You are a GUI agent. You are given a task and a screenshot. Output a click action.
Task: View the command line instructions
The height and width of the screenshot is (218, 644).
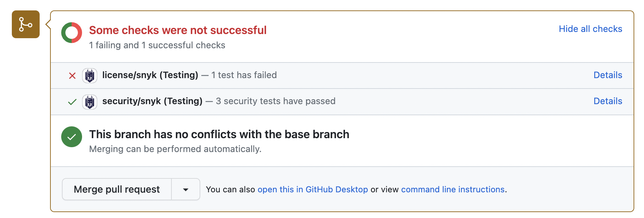[x=453, y=190]
